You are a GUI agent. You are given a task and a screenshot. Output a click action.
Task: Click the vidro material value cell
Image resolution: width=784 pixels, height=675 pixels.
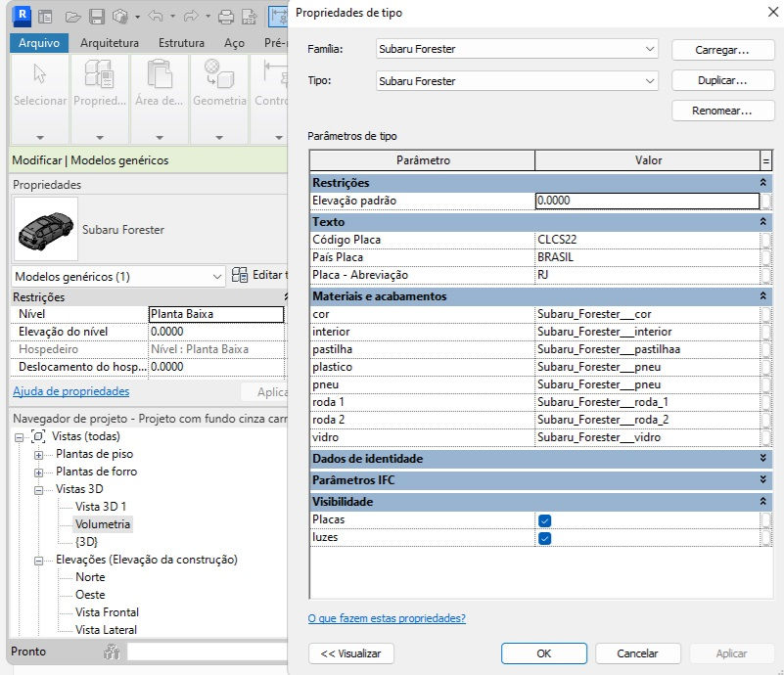point(647,437)
